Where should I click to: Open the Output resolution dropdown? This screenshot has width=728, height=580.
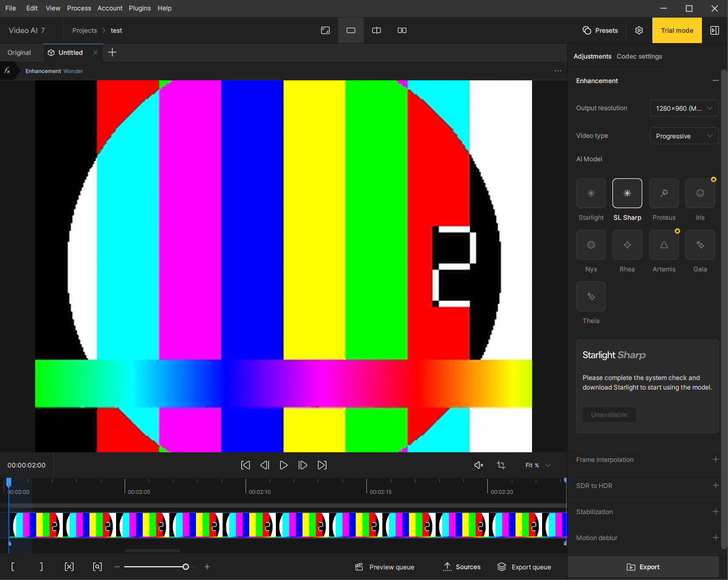[684, 108]
